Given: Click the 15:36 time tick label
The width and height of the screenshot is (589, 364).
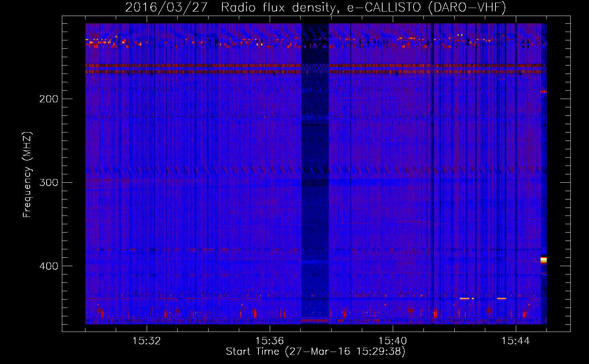Looking at the screenshot, I should [270, 341].
